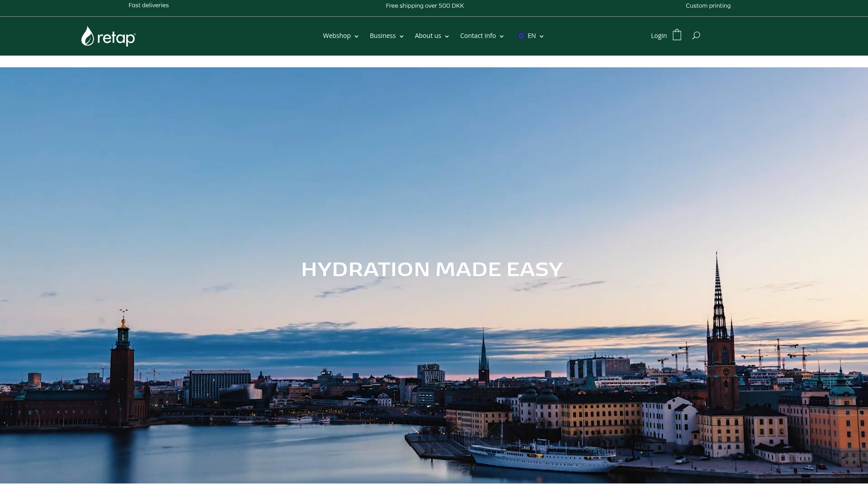This screenshot has width=868, height=488.
Task: Click the Free shipping over 500 DKK text
Action: click(425, 5)
